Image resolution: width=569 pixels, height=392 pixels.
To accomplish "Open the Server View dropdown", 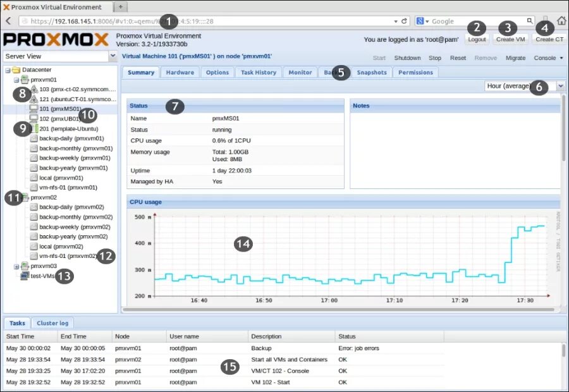I will pos(113,56).
